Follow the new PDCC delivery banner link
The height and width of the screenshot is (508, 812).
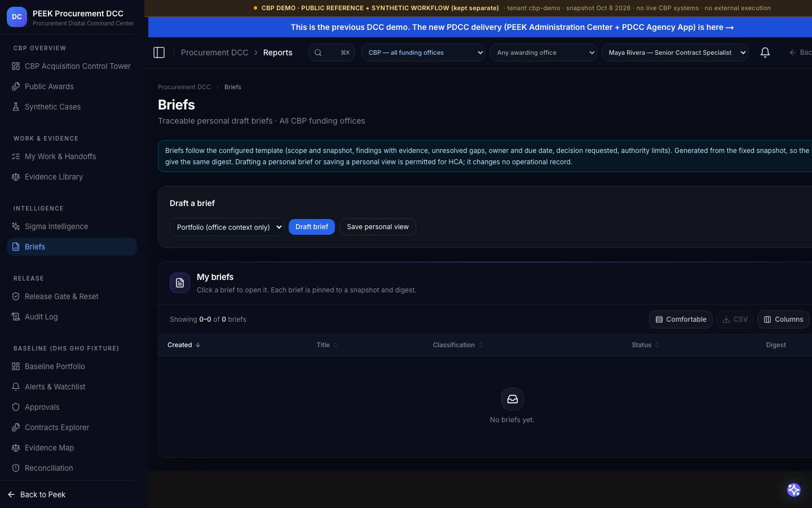tap(512, 27)
